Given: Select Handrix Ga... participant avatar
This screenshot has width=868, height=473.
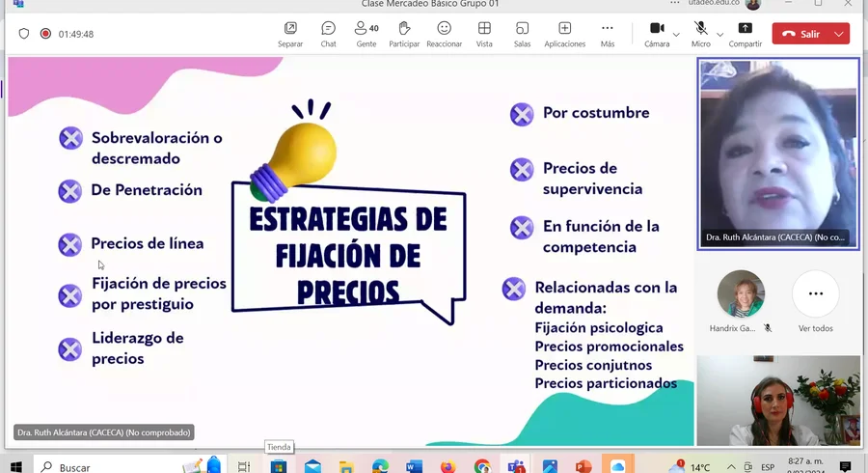Looking at the screenshot, I should pyautogui.click(x=741, y=293).
